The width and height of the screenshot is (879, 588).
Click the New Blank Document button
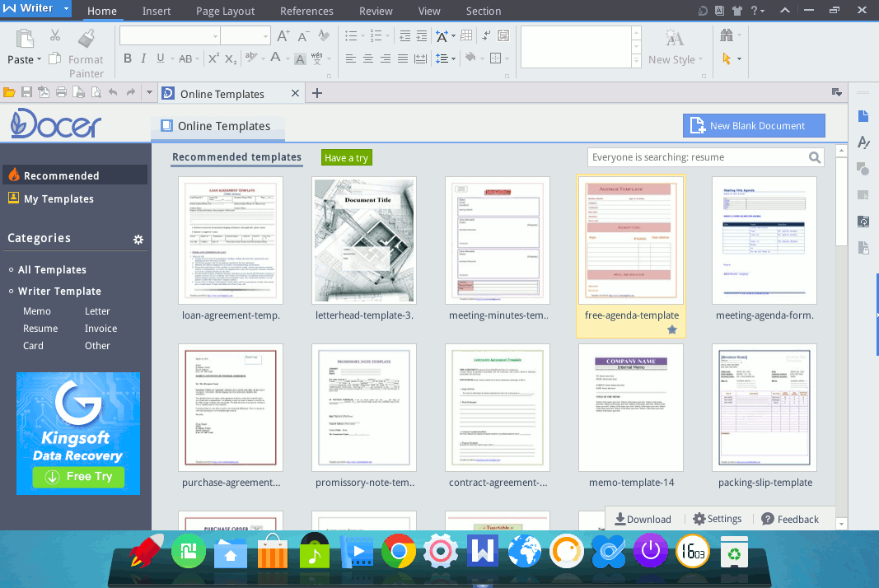754,126
